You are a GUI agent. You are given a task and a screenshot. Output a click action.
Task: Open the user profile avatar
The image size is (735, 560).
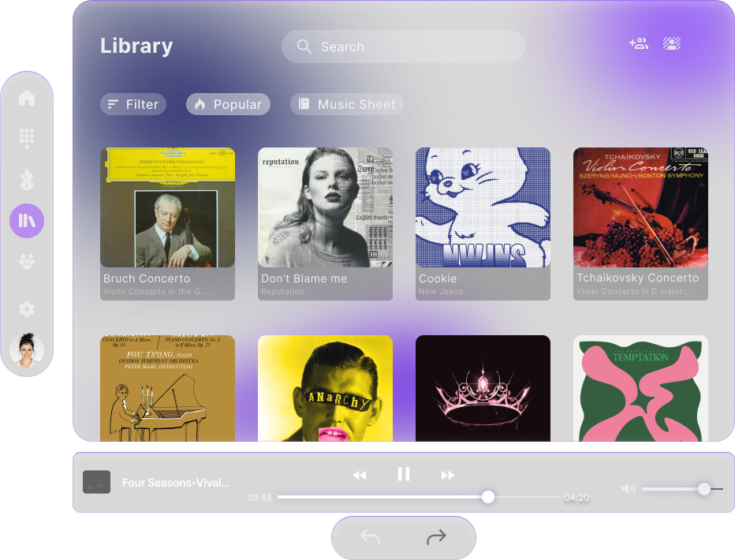[x=27, y=349]
